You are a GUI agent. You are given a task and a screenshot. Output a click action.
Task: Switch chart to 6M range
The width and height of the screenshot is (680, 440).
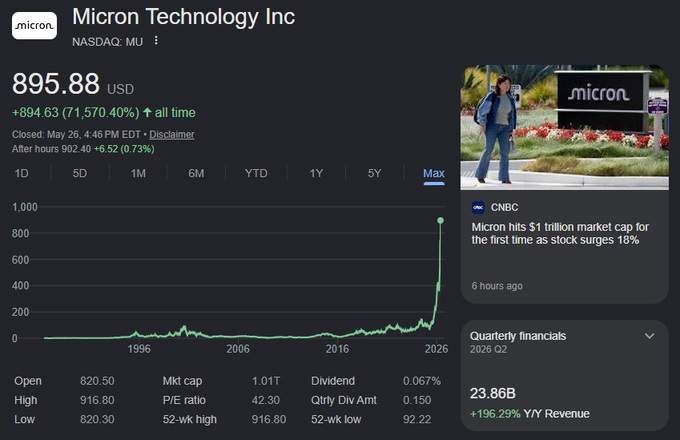196,173
